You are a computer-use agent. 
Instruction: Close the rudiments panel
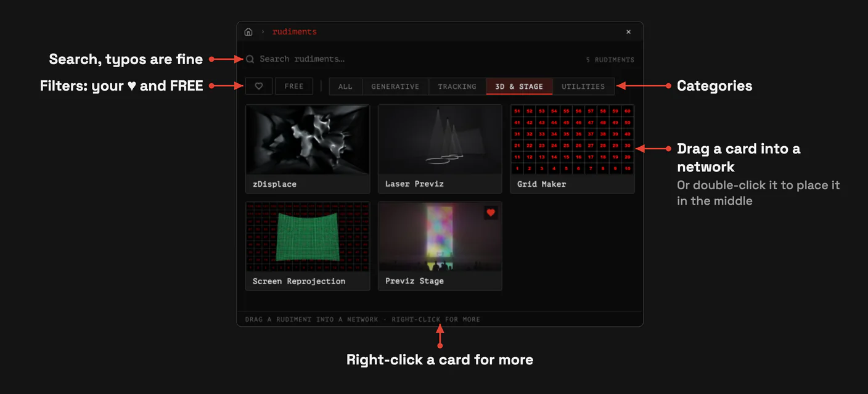629,32
